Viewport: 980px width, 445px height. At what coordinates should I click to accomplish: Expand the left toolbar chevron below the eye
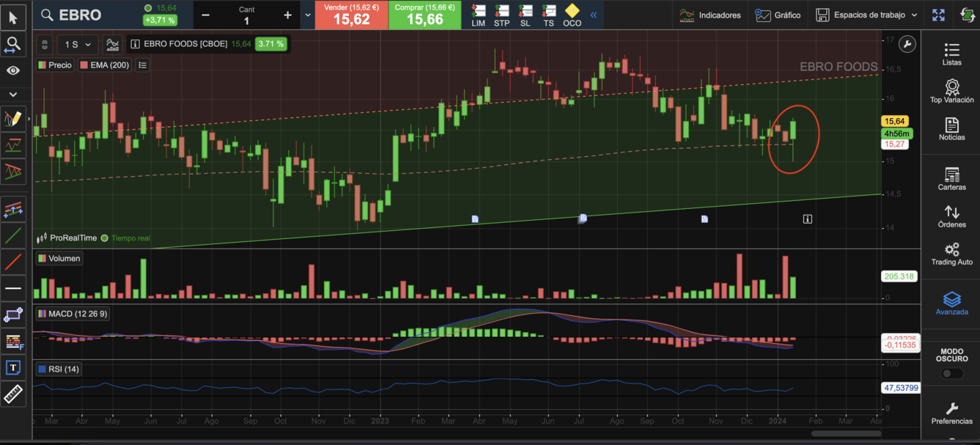tap(13, 95)
